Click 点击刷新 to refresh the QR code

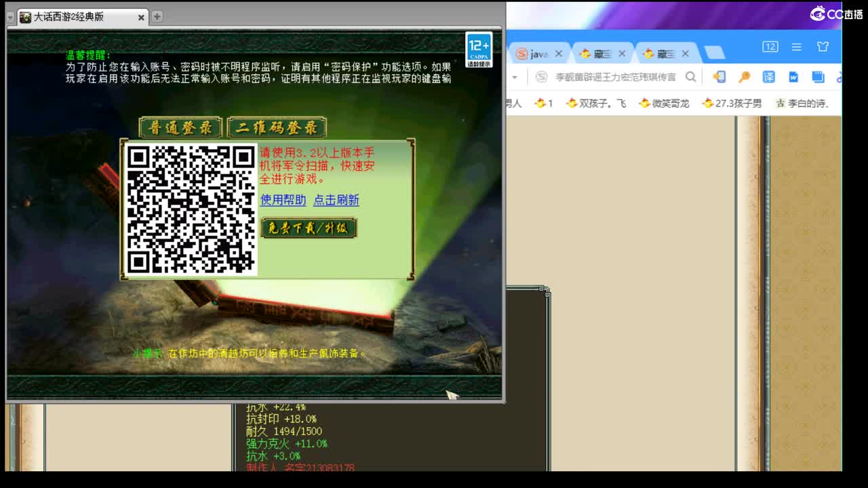pyautogui.click(x=336, y=200)
